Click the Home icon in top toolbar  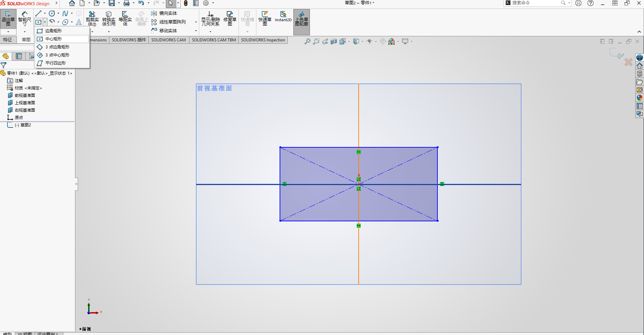tap(72, 3)
